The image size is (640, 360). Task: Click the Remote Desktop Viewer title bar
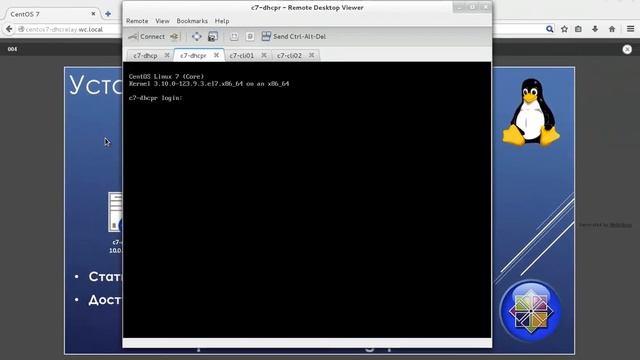click(307, 7)
